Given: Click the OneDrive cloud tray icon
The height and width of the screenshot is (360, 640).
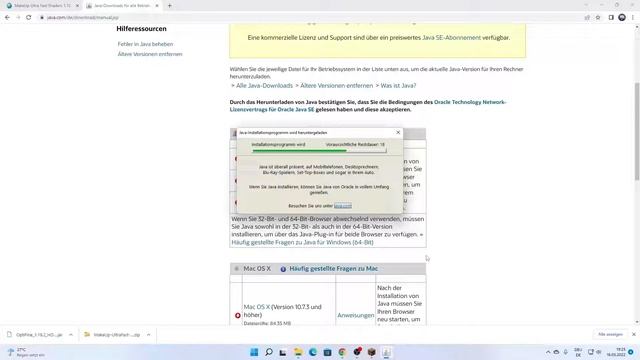Looking at the screenshot, I should pos(556,352).
